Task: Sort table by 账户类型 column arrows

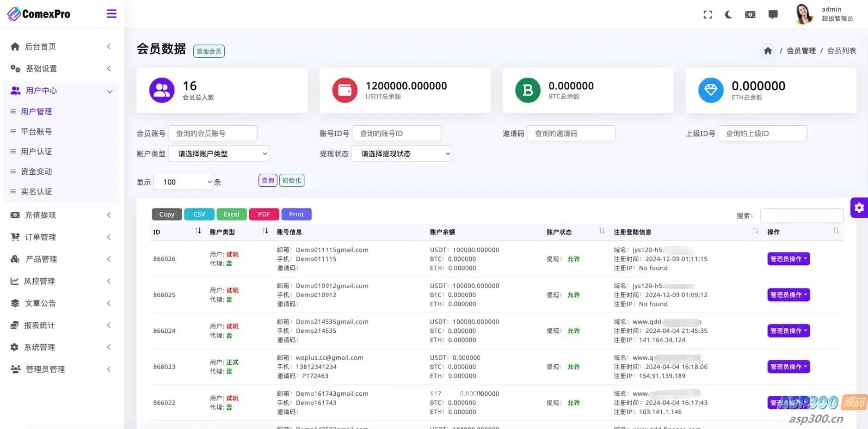Action: point(265,231)
